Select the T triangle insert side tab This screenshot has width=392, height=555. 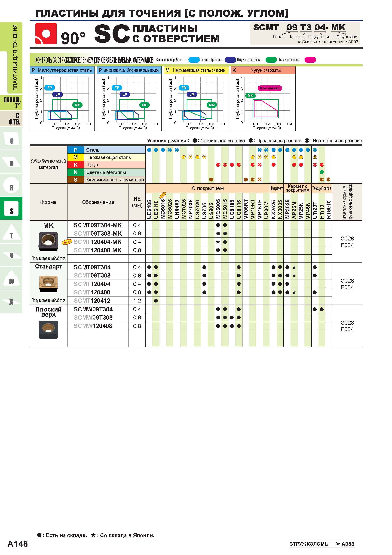coord(11,232)
